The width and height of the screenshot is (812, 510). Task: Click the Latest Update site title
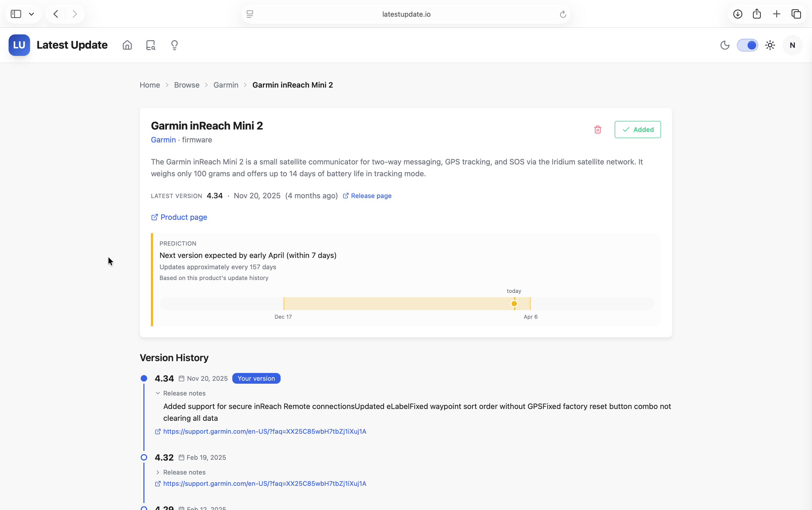click(x=72, y=45)
